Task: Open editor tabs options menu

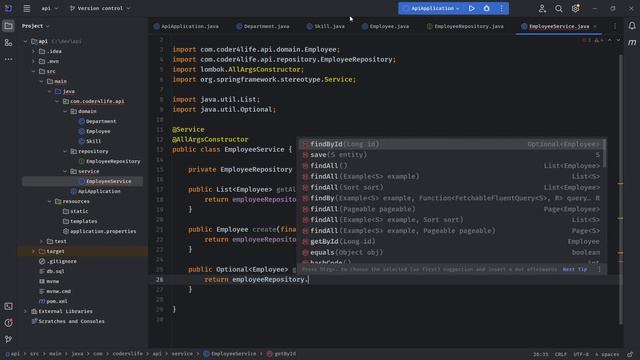Action: [x=615, y=26]
